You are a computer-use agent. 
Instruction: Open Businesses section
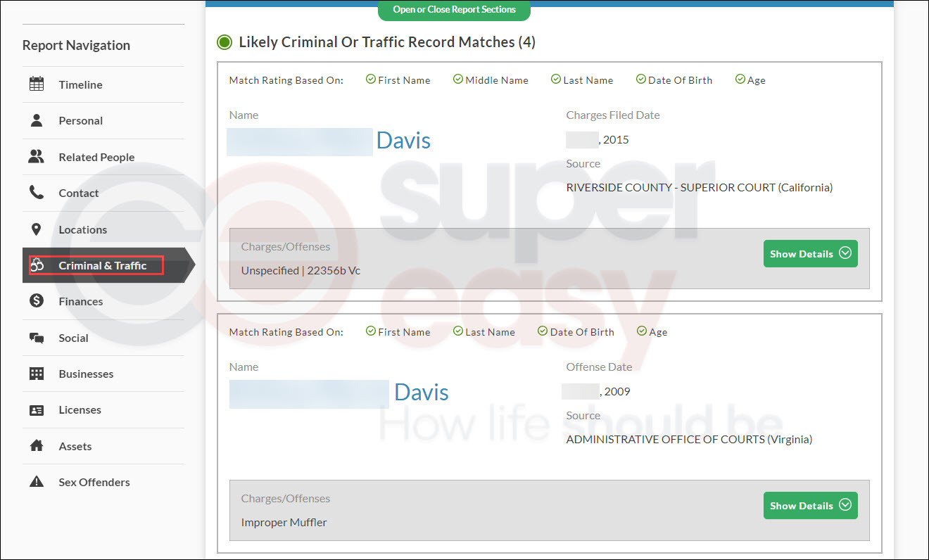coord(103,374)
